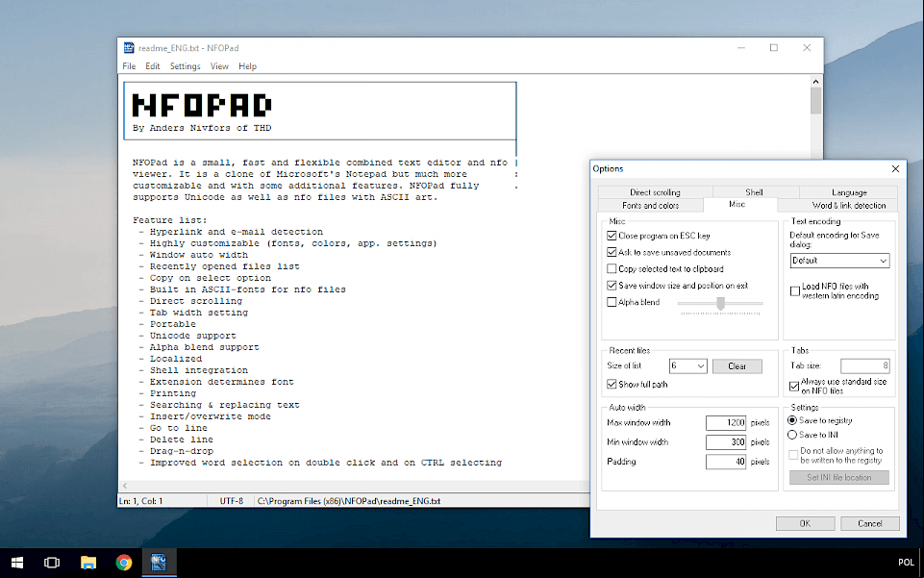Launch File Explorer from the taskbar
Image resolution: width=924 pixels, height=578 pixels.
pyautogui.click(x=88, y=563)
